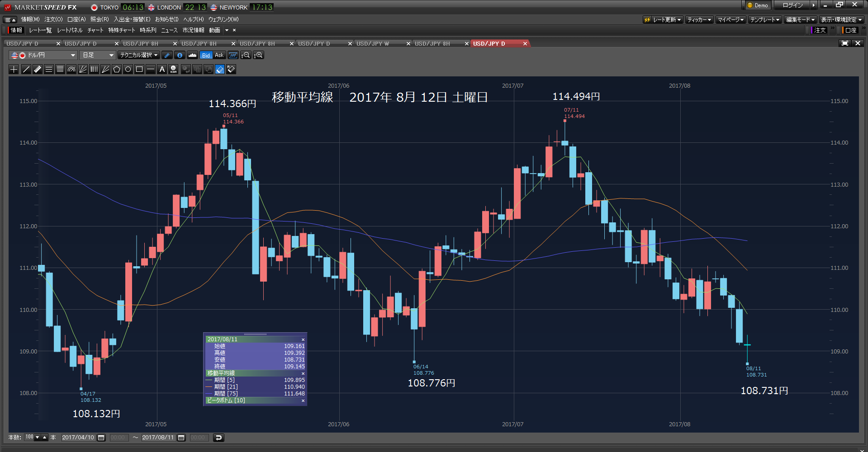Click the blue information icon
Screen dimensions: 868x452
tap(180, 55)
